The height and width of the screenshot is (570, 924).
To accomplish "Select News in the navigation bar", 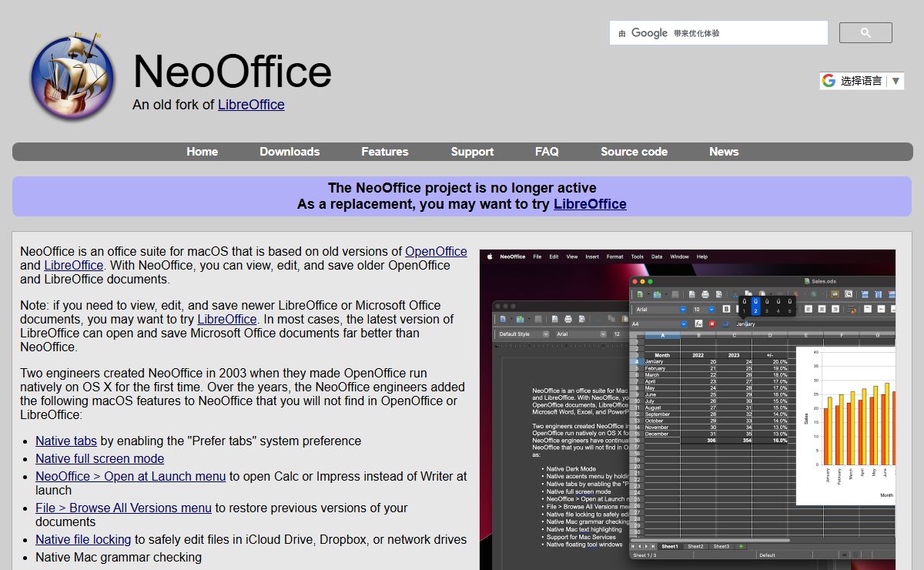I will pyautogui.click(x=723, y=152).
